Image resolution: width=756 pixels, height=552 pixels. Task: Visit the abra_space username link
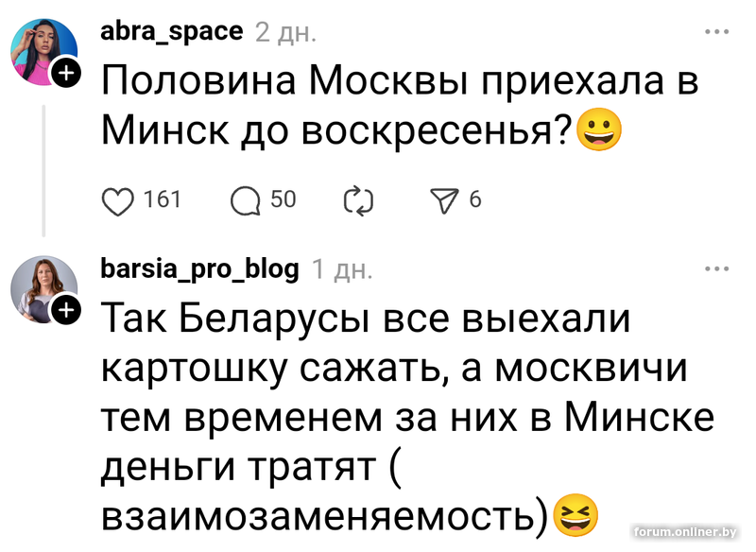(171, 31)
